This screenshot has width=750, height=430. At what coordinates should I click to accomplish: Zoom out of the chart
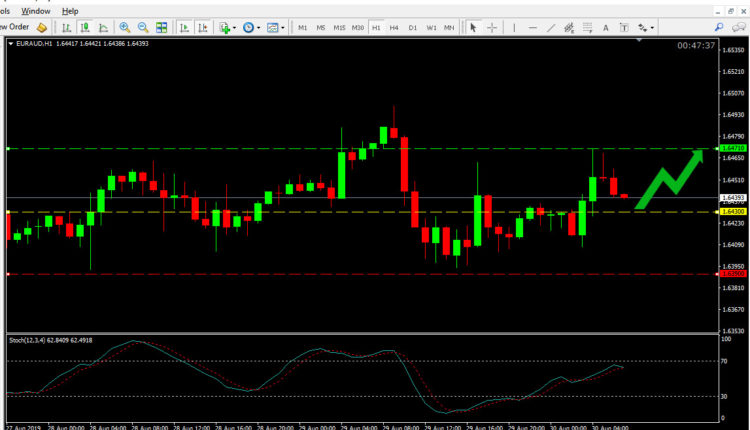point(143,28)
